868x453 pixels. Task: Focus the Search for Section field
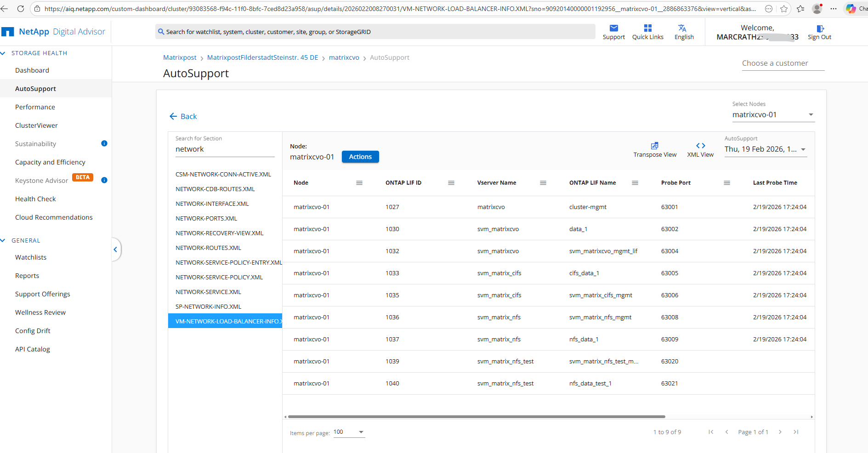224,149
